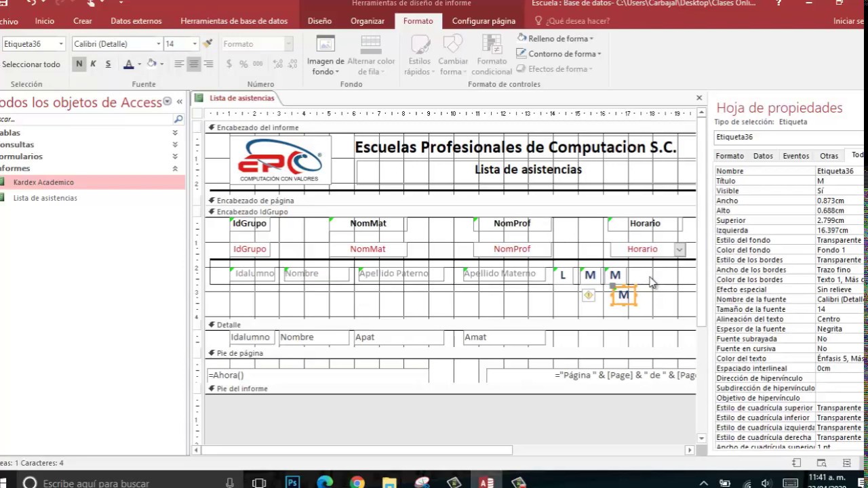Viewport: 868px width, 488px height.
Task: Click the Encabezado IdGrupo section bar
Action: (450, 211)
